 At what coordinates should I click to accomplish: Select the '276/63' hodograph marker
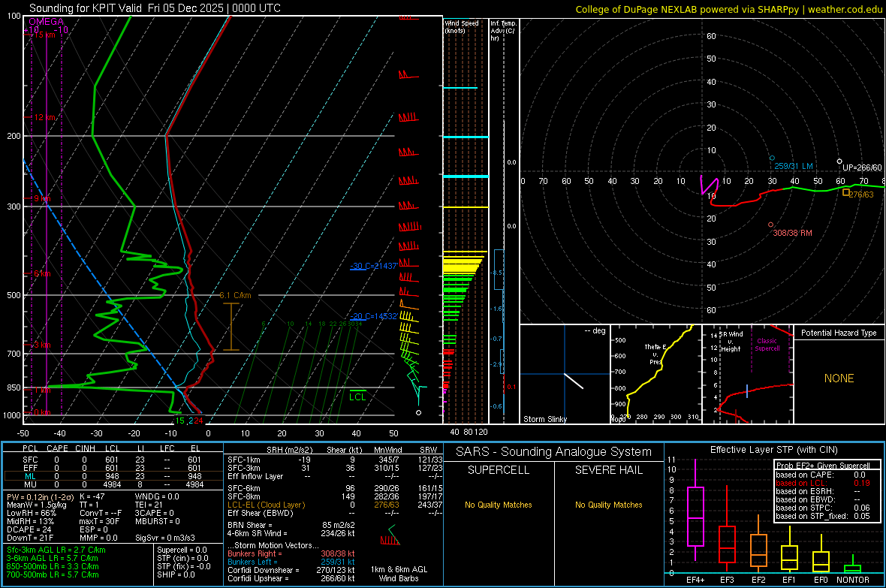[x=860, y=194]
